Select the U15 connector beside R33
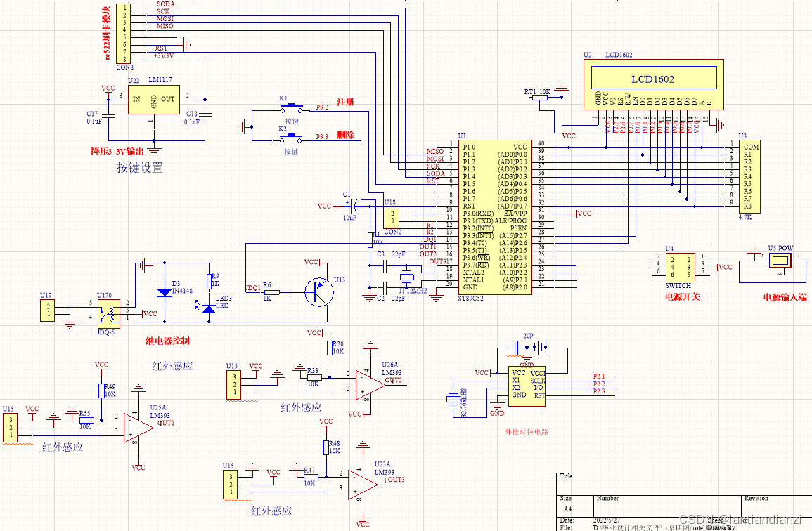 233,384
